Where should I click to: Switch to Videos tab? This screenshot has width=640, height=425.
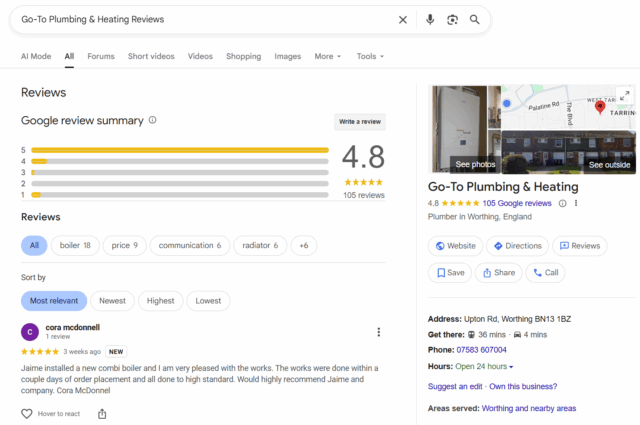pos(200,56)
